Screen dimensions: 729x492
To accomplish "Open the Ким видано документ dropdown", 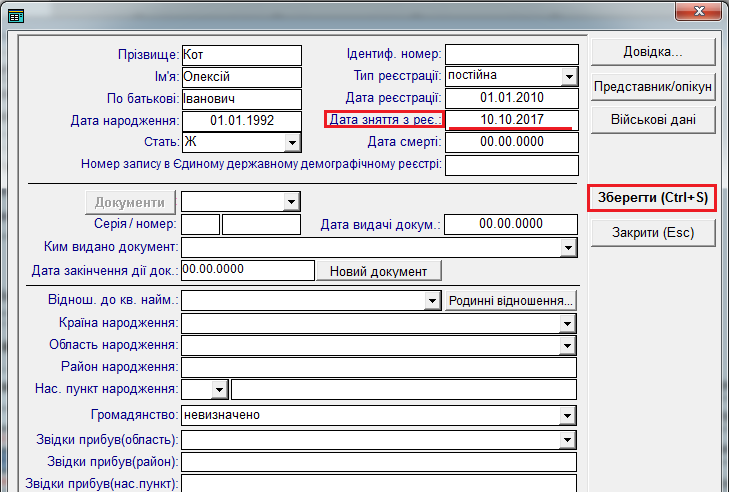I will pos(568,246).
